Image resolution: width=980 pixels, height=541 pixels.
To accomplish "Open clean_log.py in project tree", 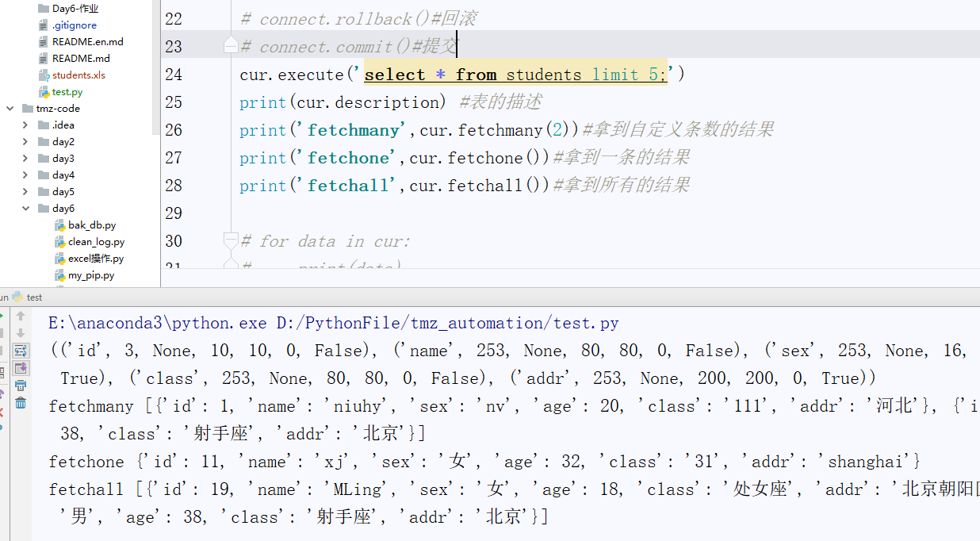I will pyautogui.click(x=95, y=242).
